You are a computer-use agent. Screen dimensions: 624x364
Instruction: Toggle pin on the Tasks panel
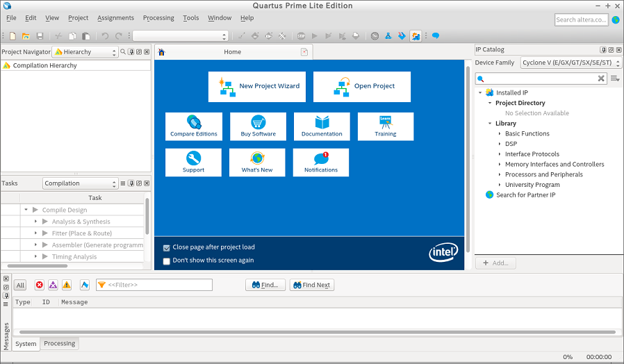(131, 183)
